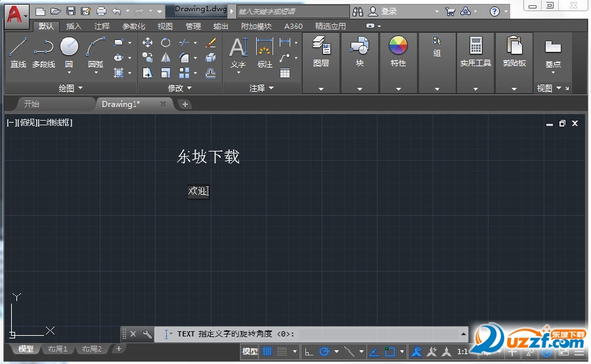Viewport: 591px width, 364px height.
Task: Switch to the 参数化 ribbon tab
Action: point(133,26)
